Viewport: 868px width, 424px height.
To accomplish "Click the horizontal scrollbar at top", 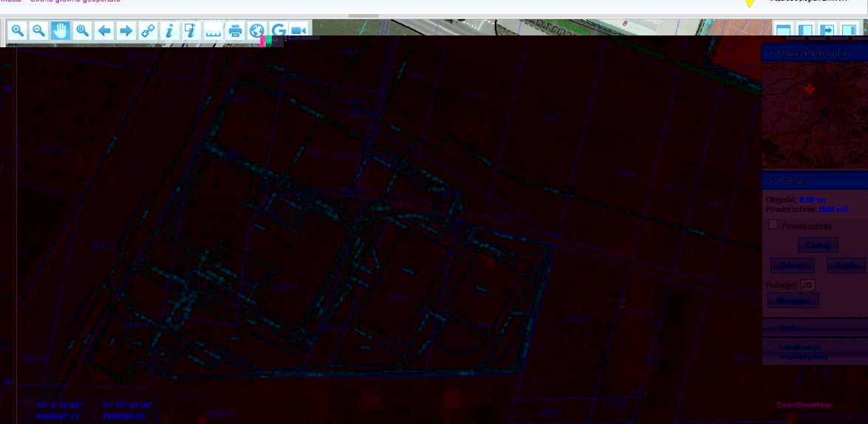I will [x=363, y=16].
